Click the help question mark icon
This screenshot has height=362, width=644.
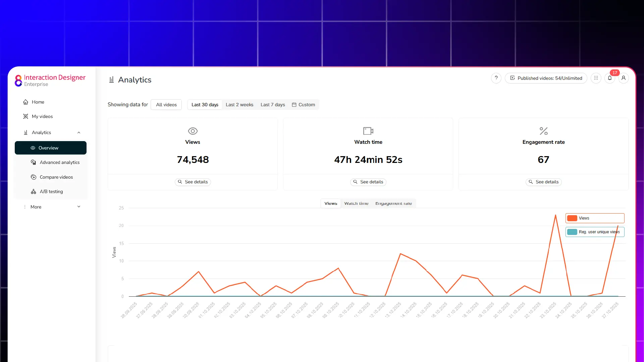point(496,78)
